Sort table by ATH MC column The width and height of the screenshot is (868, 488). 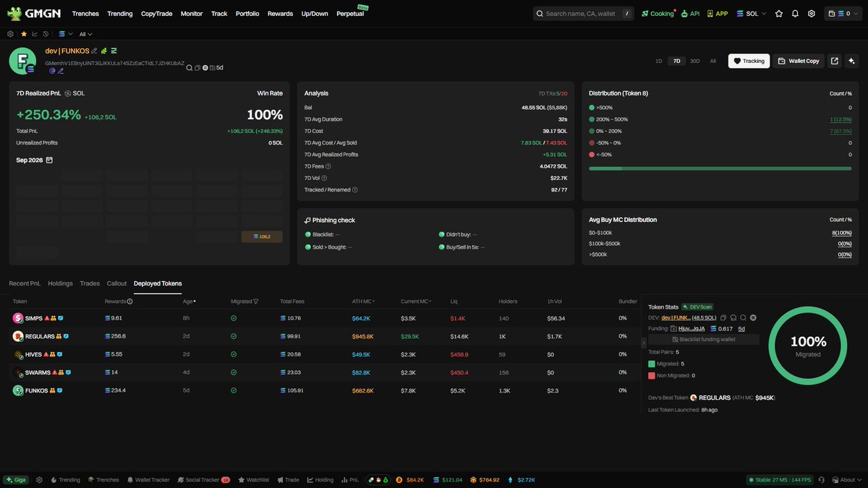[x=363, y=301]
